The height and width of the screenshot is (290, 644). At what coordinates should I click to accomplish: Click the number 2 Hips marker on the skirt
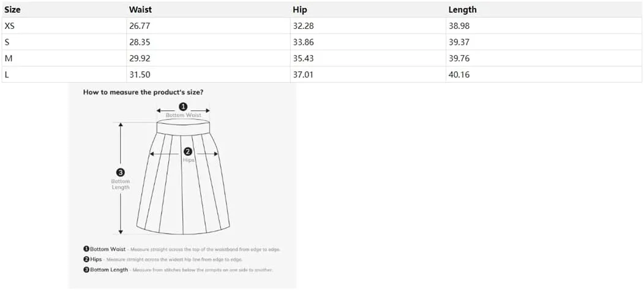[188, 151]
